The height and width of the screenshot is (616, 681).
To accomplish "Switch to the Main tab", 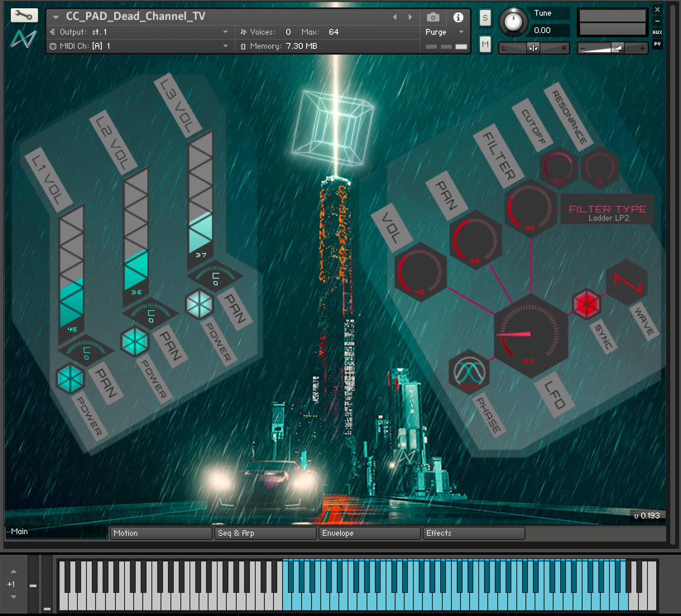I will click(57, 532).
